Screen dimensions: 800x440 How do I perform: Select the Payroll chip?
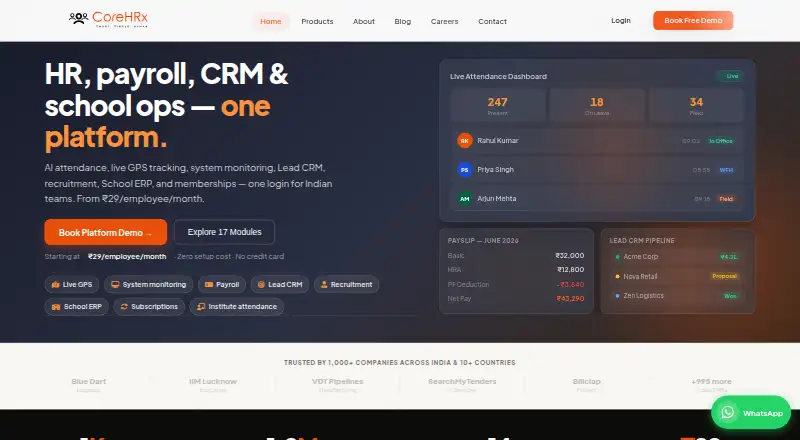(x=222, y=284)
